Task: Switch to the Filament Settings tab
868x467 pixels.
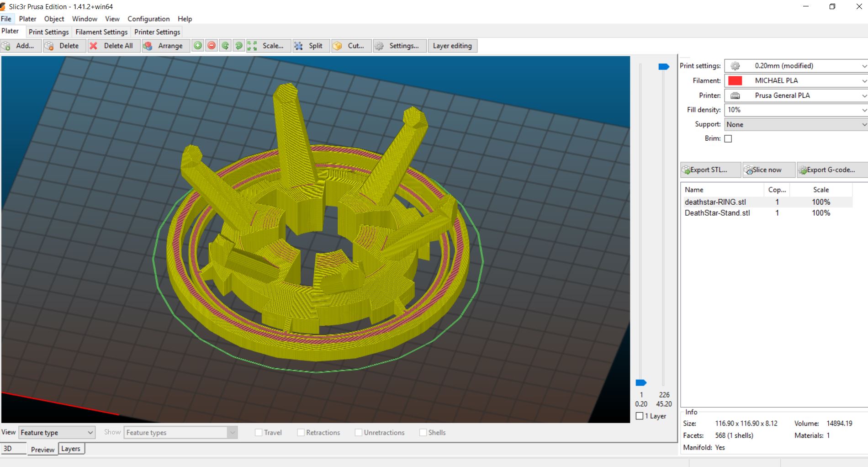Action: click(101, 32)
